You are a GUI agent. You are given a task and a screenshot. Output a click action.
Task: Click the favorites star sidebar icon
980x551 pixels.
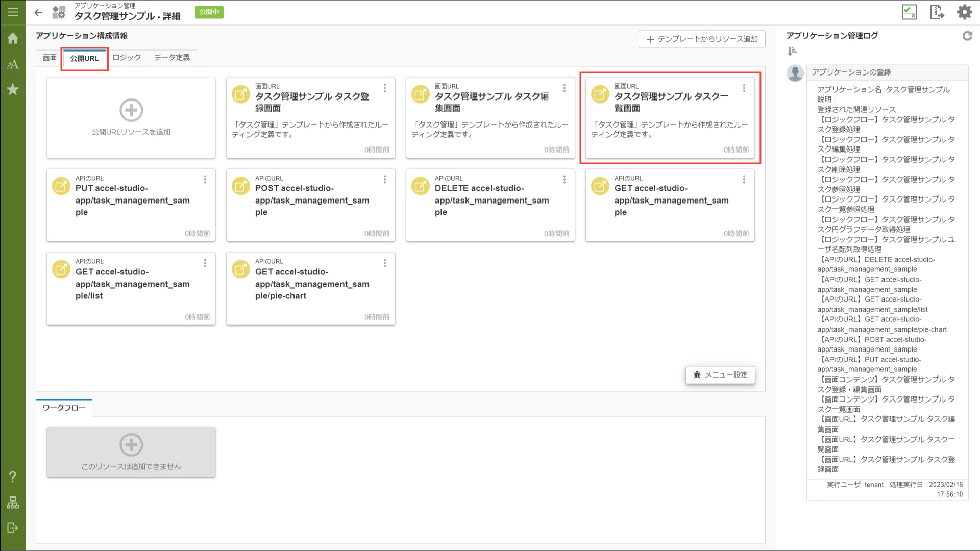tap(13, 90)
